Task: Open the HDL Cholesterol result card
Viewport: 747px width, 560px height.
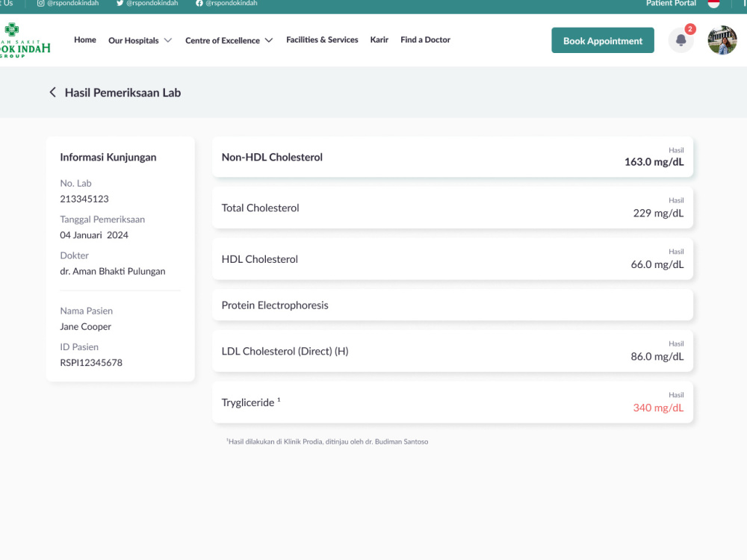Action: (453, 259)
